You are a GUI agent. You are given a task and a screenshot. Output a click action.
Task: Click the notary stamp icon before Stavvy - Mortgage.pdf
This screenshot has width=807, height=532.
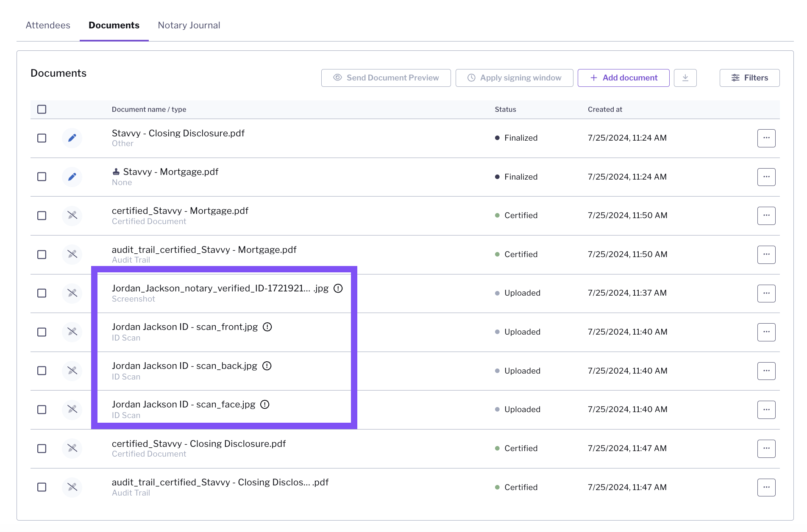point(116,172)
